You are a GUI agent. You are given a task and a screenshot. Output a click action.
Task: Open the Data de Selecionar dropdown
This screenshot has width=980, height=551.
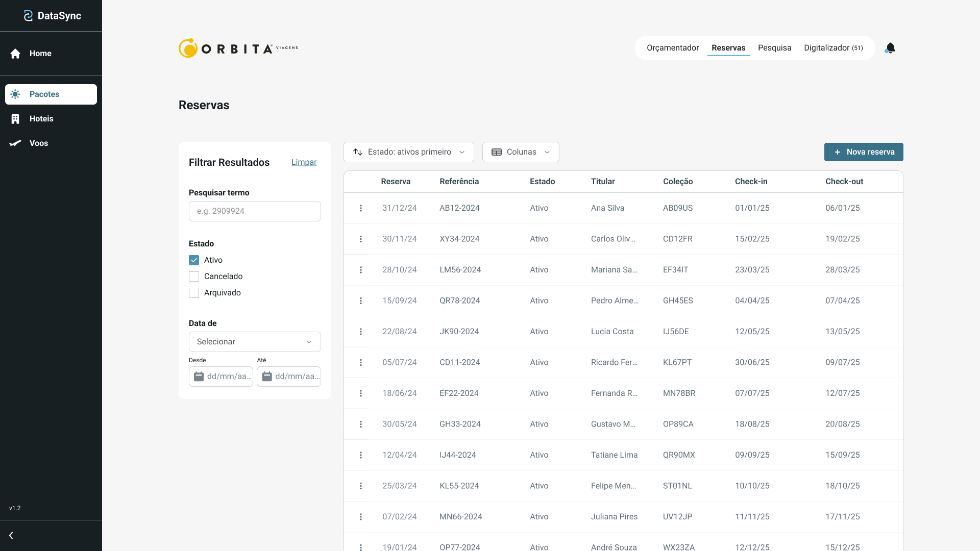click(255, 342)
